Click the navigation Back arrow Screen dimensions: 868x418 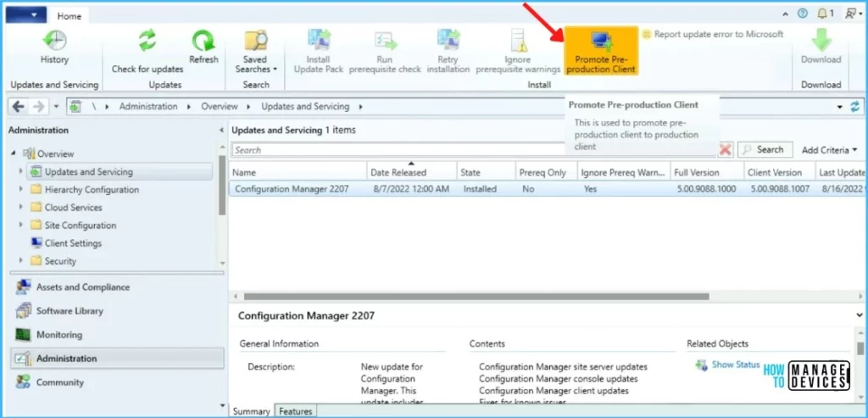click(19, 106)
